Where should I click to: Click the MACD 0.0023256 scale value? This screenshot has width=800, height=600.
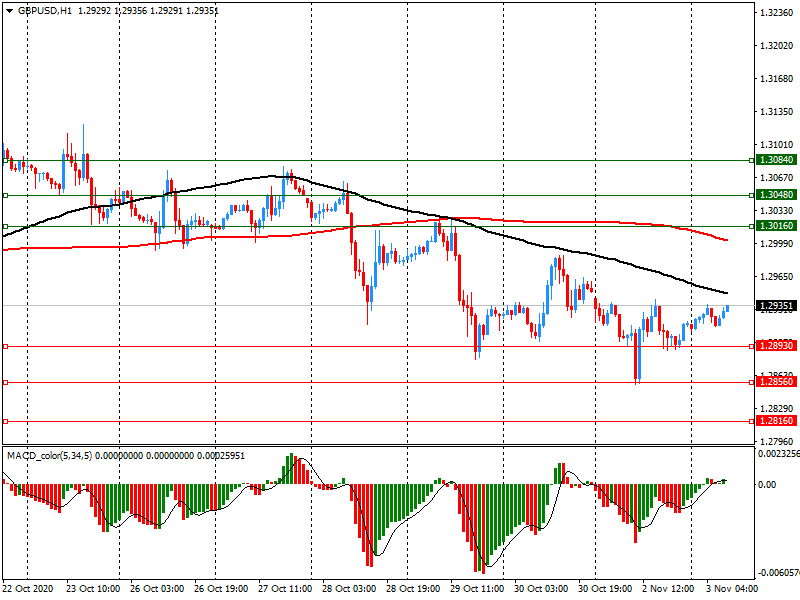[x=779, y=454]
